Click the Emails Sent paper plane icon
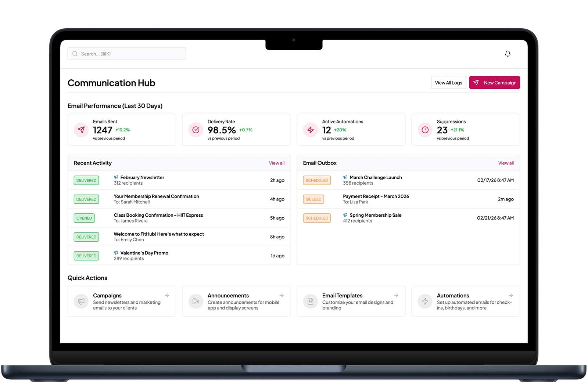The image size is (588, 383). (81, 130)
